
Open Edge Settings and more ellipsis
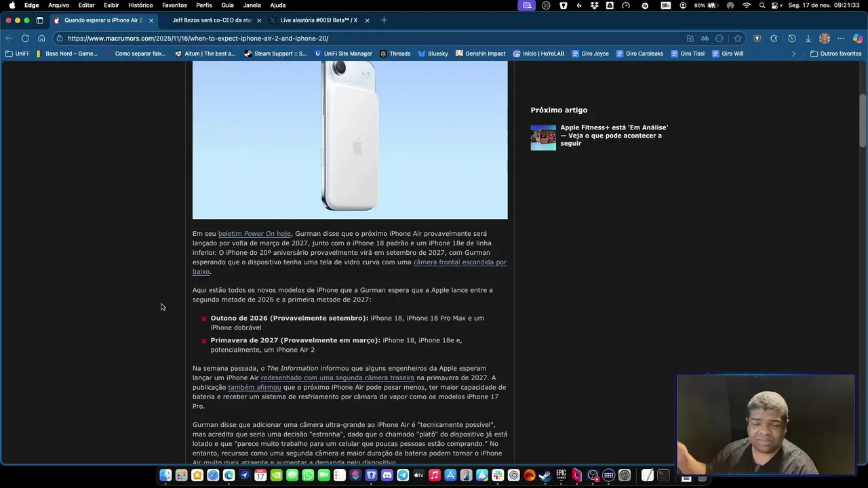[x=841, y=39]
